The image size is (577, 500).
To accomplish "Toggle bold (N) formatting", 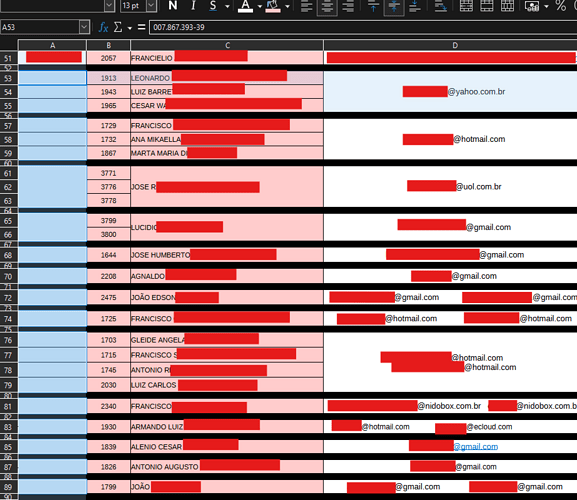I will tap(173, 6).
